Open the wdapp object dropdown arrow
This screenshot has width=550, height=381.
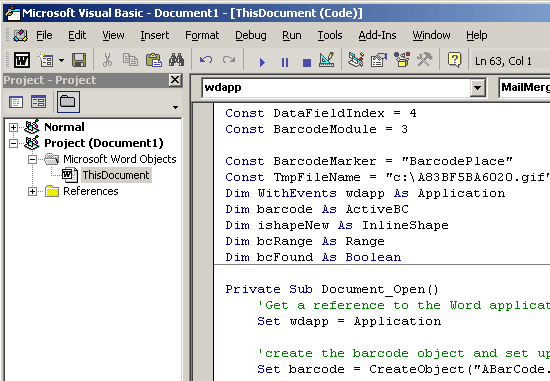tap(477, 88)
